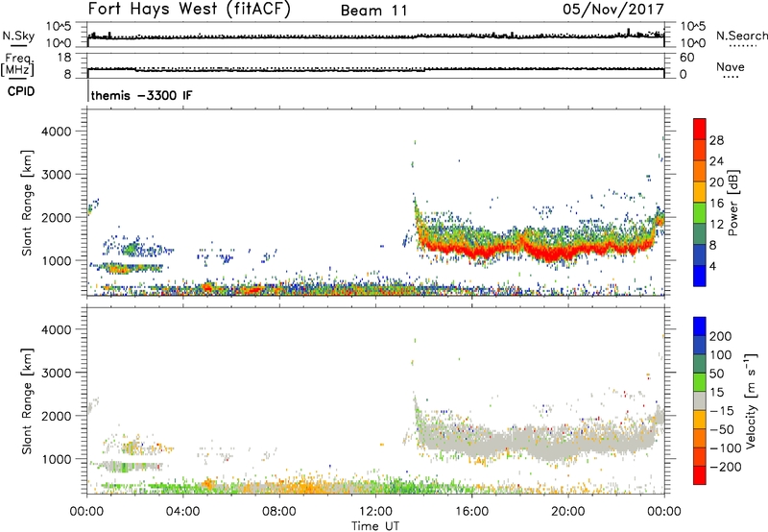Click the 60 tick on Nave axis
This screenshot has height=532, width=768.
[x=686, y=58]
